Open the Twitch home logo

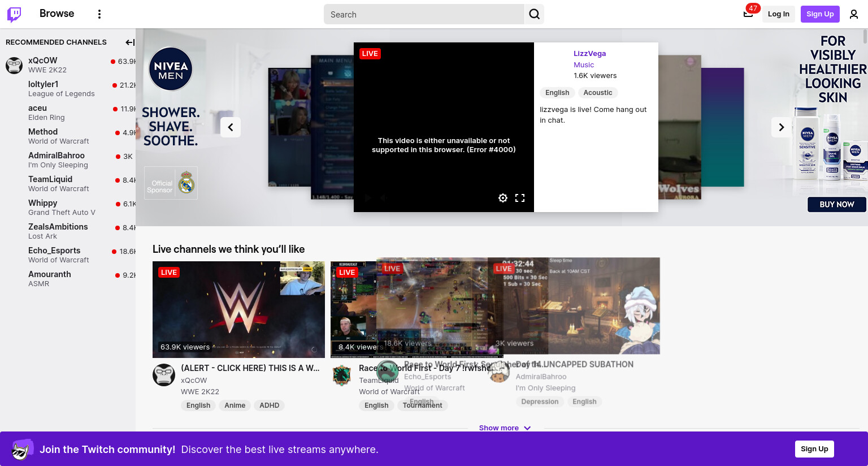coord(14,14)
